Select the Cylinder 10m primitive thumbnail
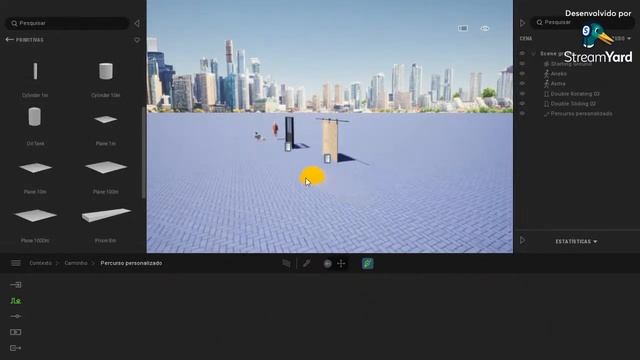This screenshot has width=640, height=360. tap(106, 71)
